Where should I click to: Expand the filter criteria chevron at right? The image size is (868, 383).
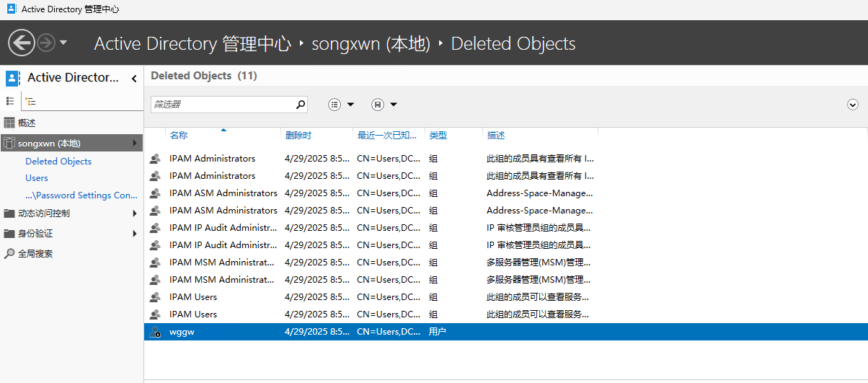click(x=853, y=105)
